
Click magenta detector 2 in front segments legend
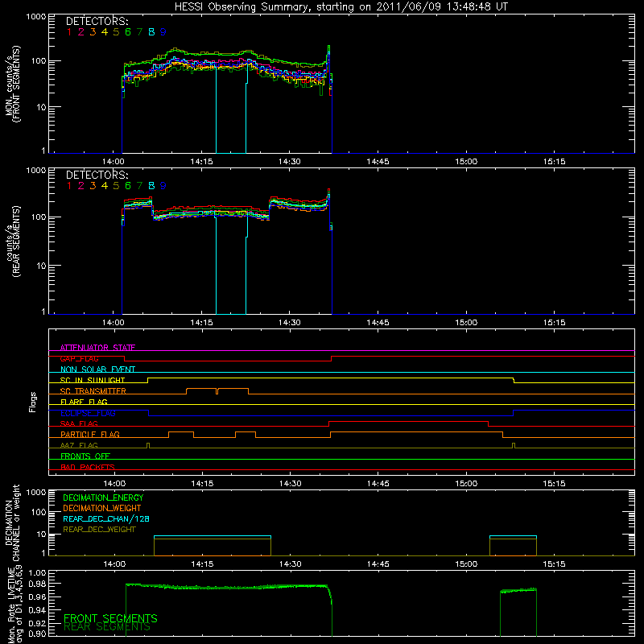point(81,32)
